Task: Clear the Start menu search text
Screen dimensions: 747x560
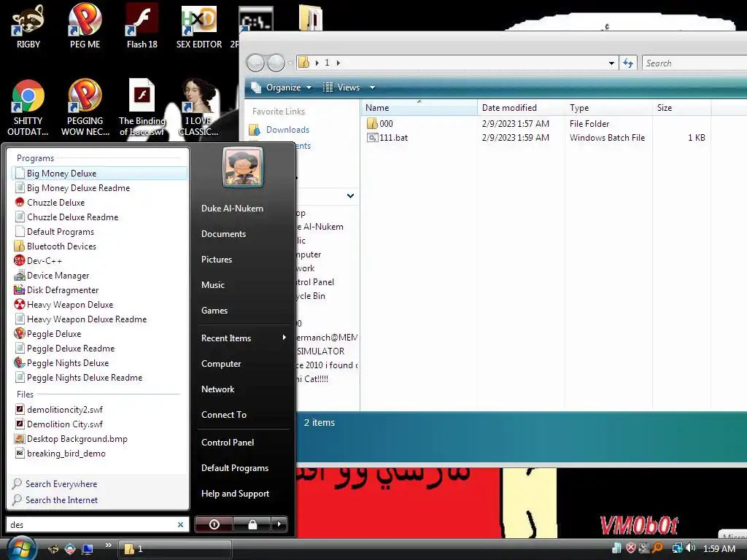Action: [181, 524]
